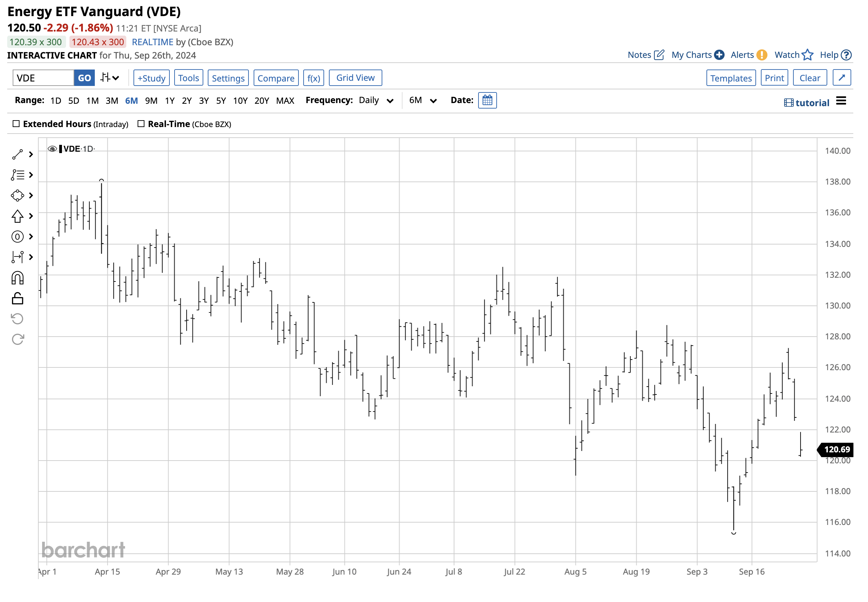Screen dimensions: 868x602
Task: Click the redo arrow in the sidebar
Action: click(17, 339)
